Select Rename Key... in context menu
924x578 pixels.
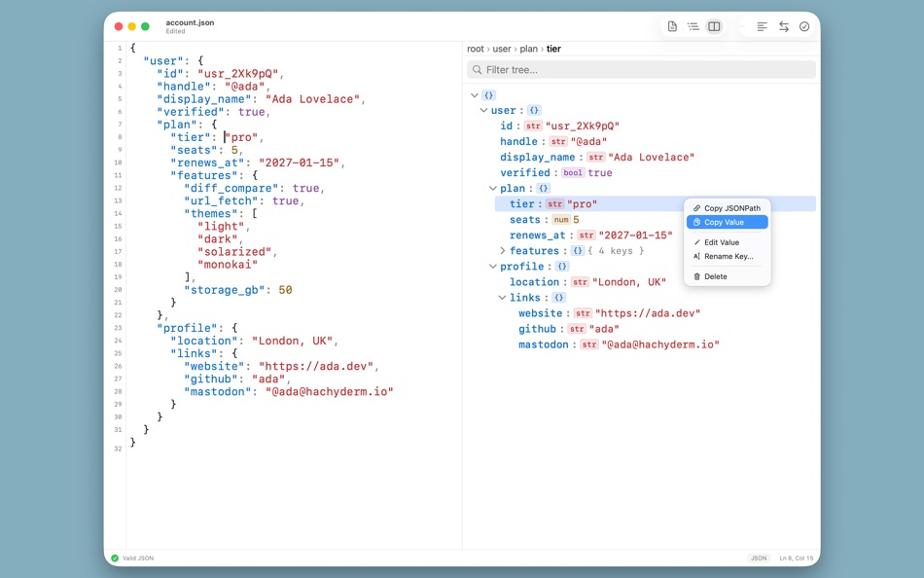[x=728, y=257]
